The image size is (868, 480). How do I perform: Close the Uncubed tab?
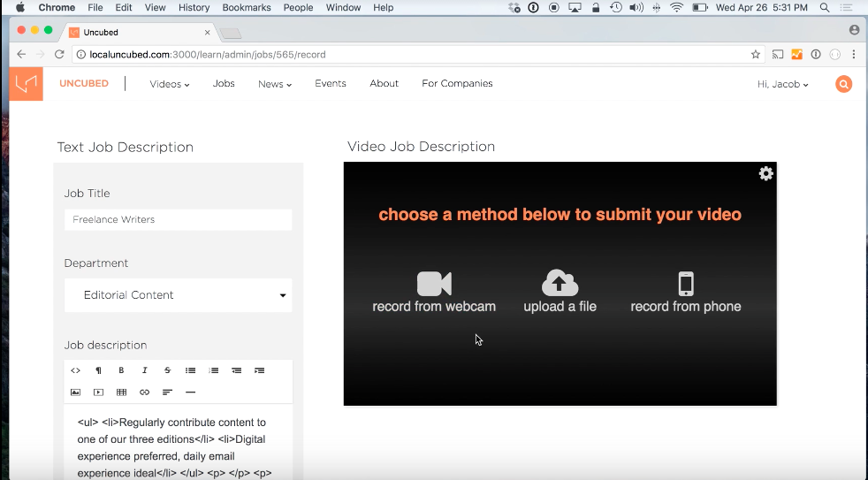[x=208, y=33]
